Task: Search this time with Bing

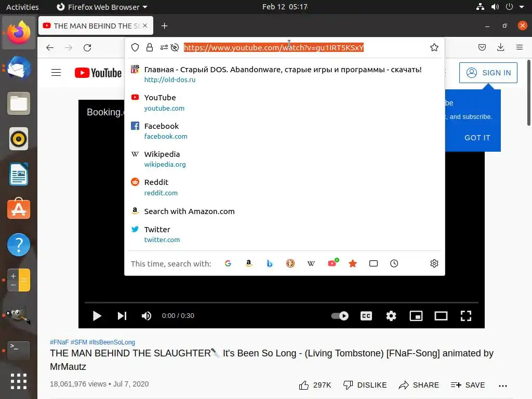Action: click(x=270, y=263)
